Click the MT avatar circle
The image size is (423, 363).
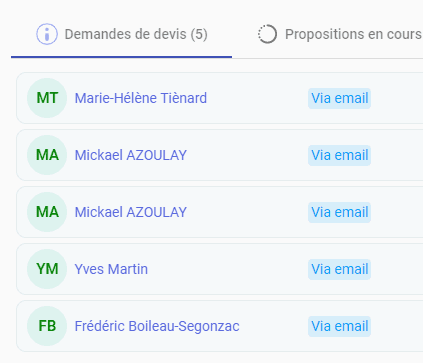(47, 98)
